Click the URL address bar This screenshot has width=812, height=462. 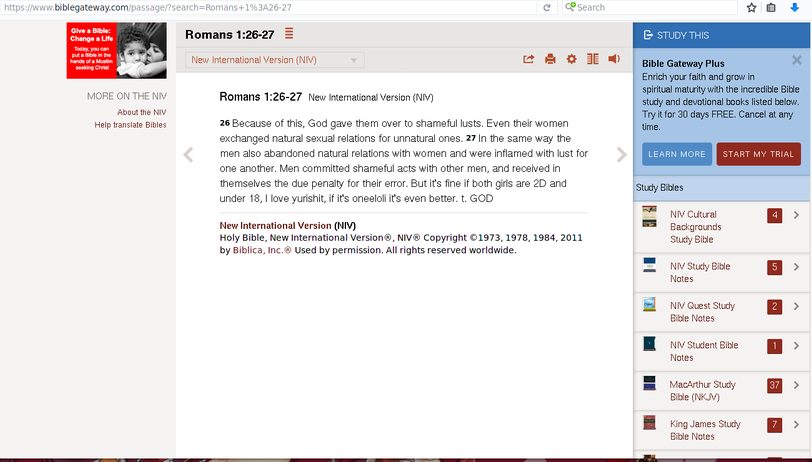pos(269,8)
